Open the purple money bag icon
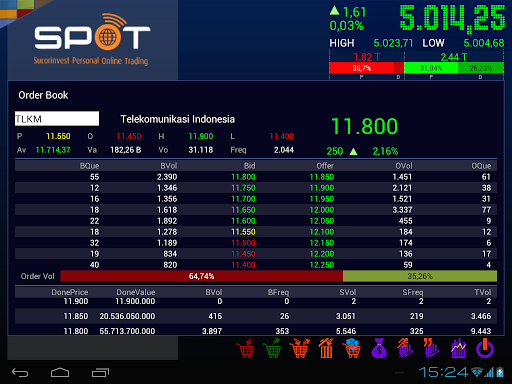This screenshot has height=384, width=512. tap(379, 348)
